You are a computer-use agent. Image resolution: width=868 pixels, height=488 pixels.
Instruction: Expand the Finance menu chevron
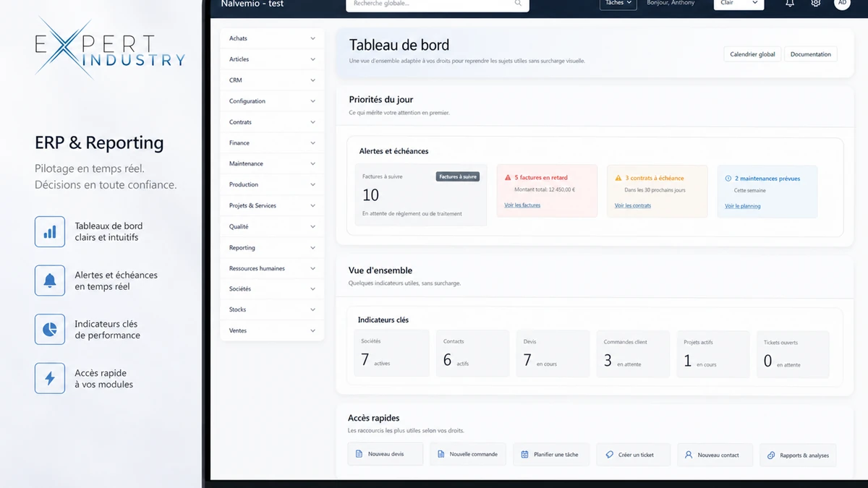312,143
